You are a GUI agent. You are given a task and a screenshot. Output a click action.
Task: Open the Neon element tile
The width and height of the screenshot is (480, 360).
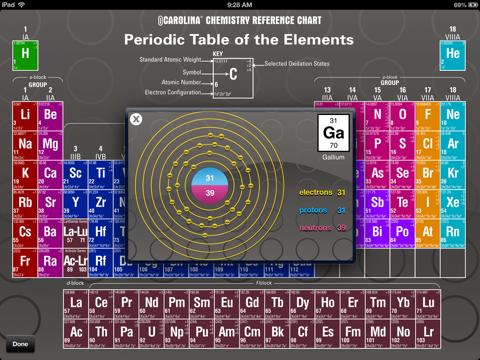(453, 116)
